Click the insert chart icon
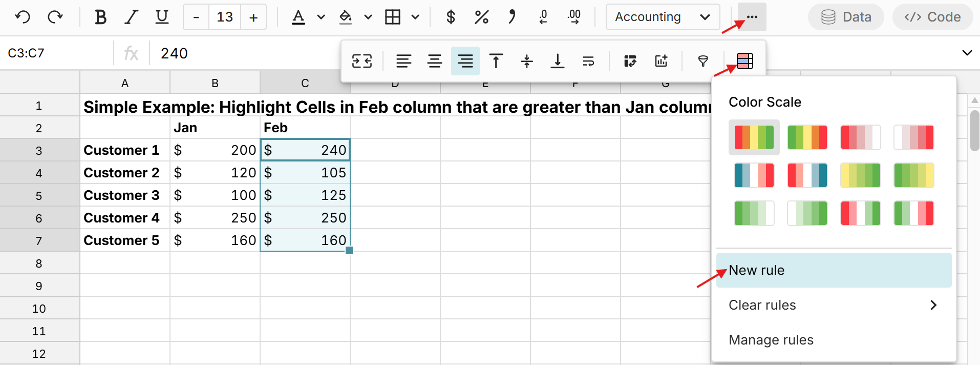980x365 pixels. (x=661, y=61)
